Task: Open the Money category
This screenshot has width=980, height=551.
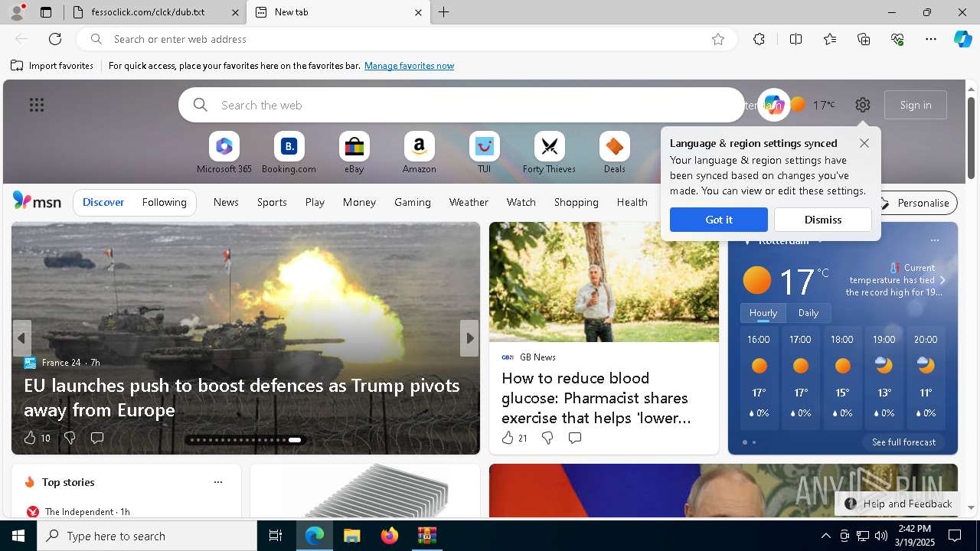Action: coord(359,202)
